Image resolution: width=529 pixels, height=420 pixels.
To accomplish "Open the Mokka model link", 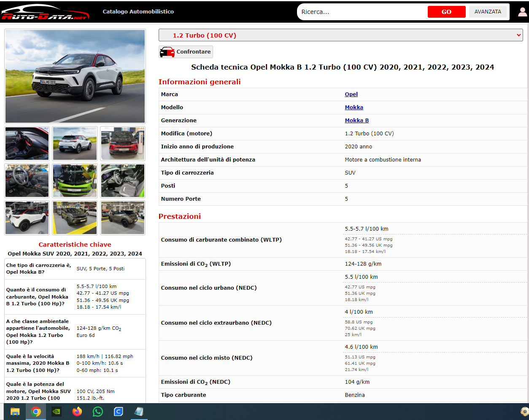I will (x=354, y=108).
